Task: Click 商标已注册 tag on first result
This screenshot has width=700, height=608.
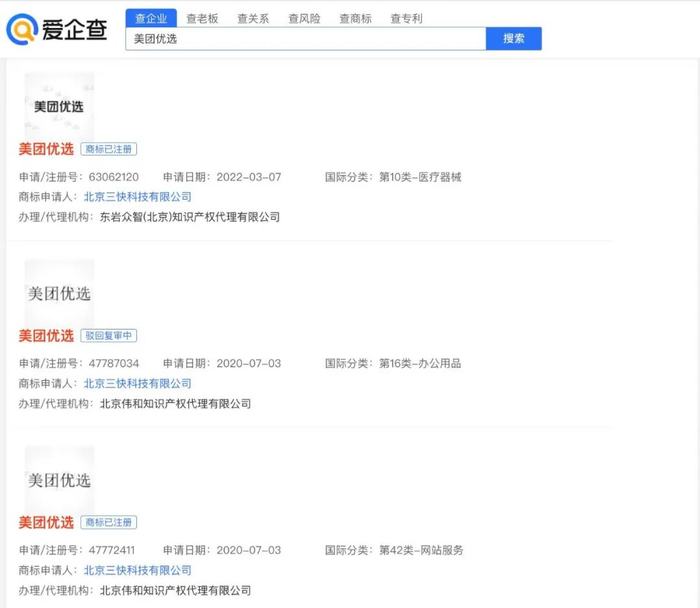Action: [x=108, y=149]
